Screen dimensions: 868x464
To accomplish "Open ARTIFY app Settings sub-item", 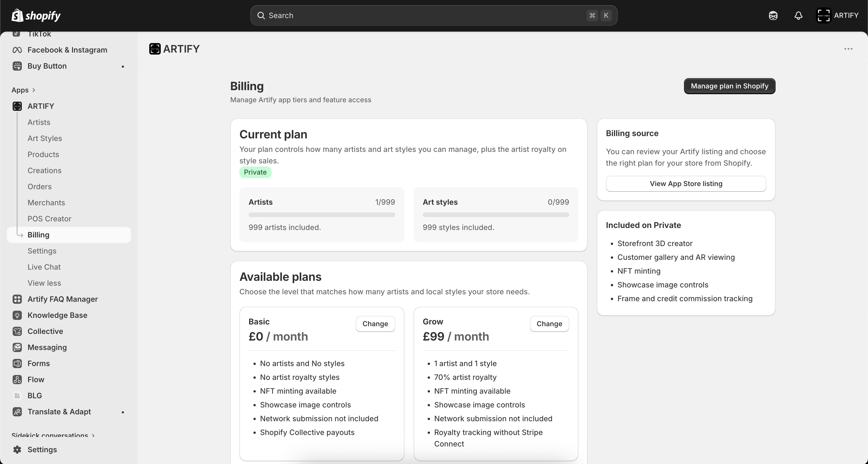I will [42, 251].
